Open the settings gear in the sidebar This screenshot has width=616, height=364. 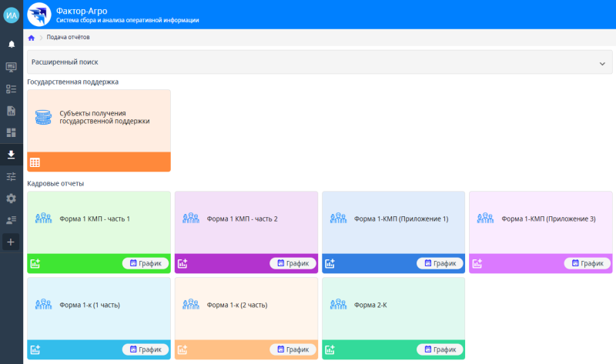click(x=11, y=199)
